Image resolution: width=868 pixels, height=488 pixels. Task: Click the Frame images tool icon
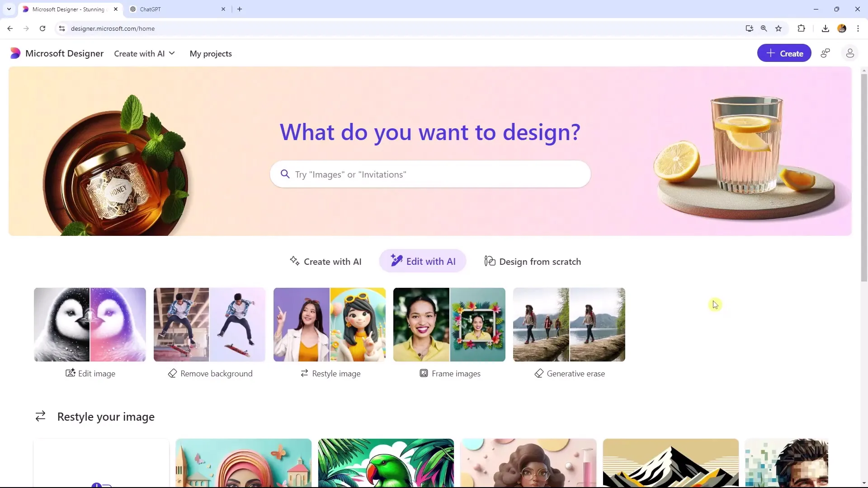(x=423, y=374)
